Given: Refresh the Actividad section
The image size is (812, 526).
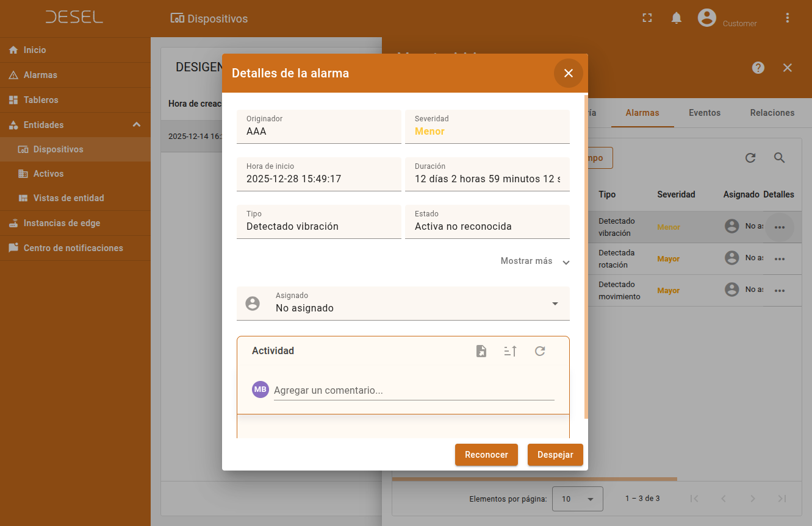Looking at the screenshot, I should point(540,351).
